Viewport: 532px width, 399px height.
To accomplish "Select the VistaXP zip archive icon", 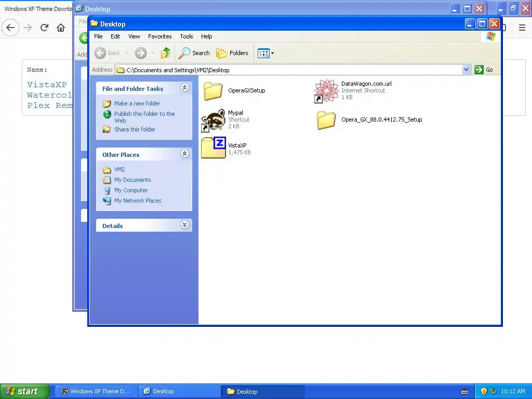I will click(x=213, y=148).
